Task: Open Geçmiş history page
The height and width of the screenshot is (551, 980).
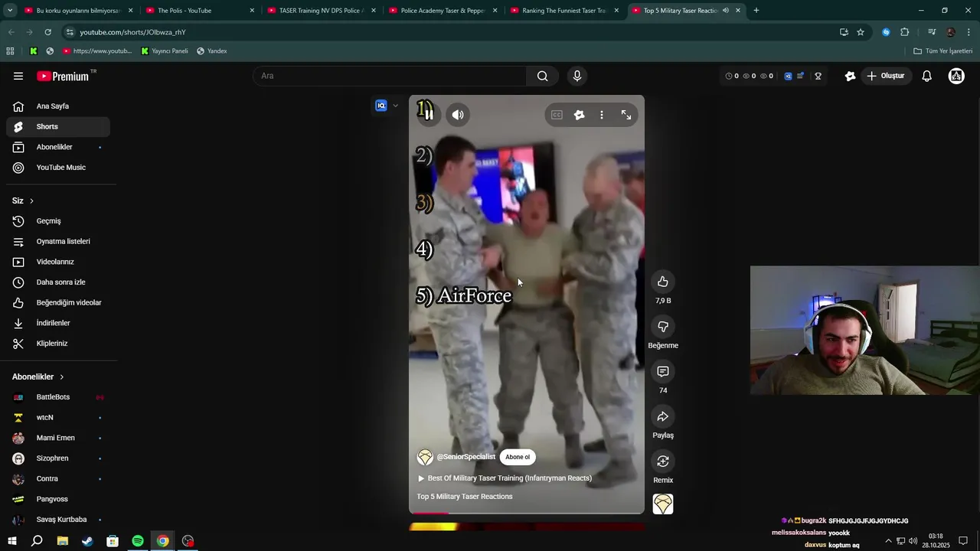Action: [x=58, y=221]
